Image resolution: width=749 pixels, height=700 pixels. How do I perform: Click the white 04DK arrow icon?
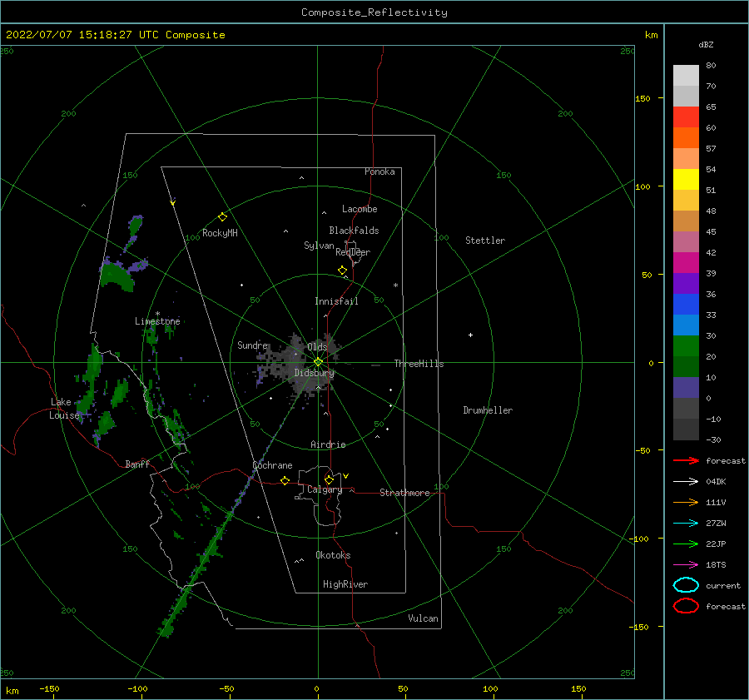(x=686, y=481)
